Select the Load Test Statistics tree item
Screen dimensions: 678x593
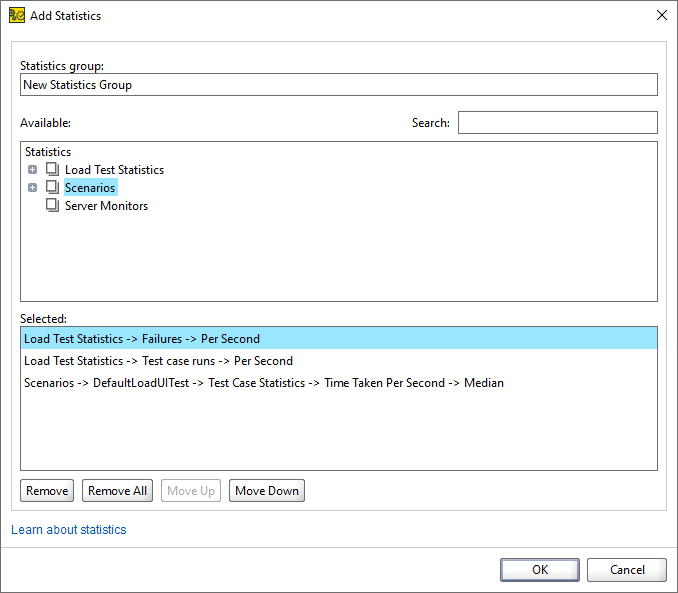pyautogui.click(x=114, y=170)
